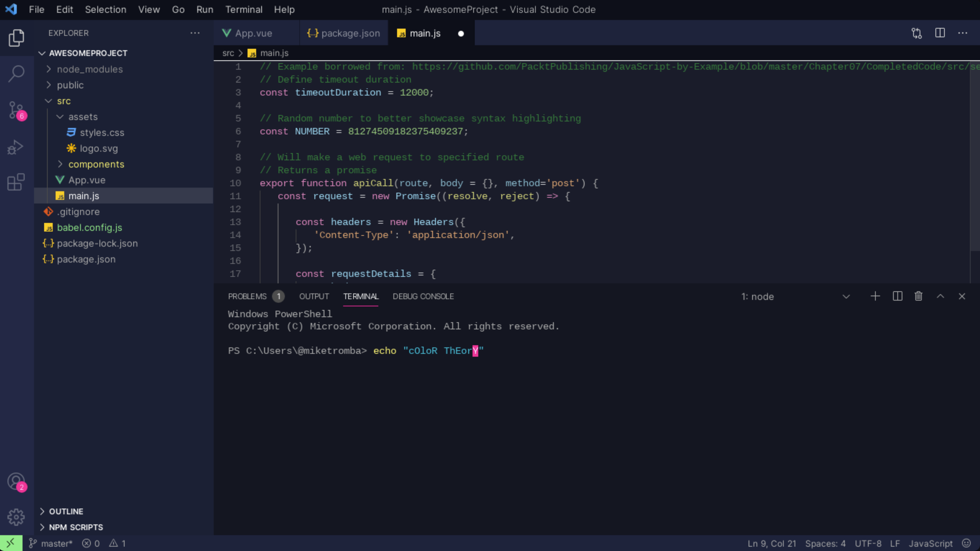The image size is (980, 551).
Task: Open the babel.config.js file
Action: (89, 227)
